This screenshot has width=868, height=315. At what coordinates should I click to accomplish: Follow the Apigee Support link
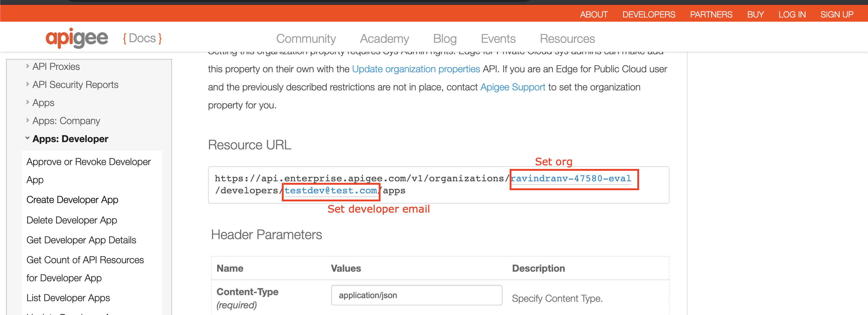512,87
